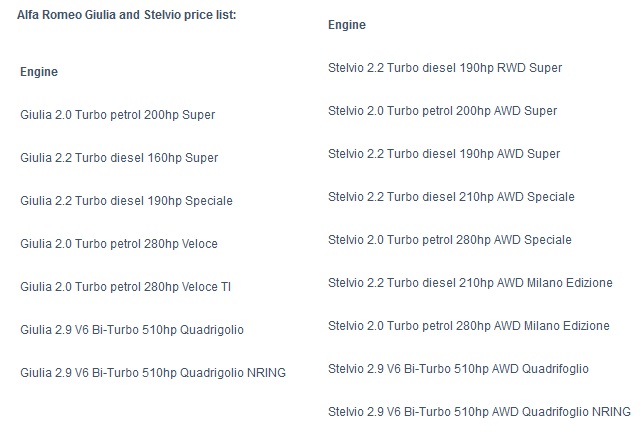Pick Giulia 2.0 Turbo petrol 280hp Veloce TI
644x435 pixels.
(x=127, y=287)
